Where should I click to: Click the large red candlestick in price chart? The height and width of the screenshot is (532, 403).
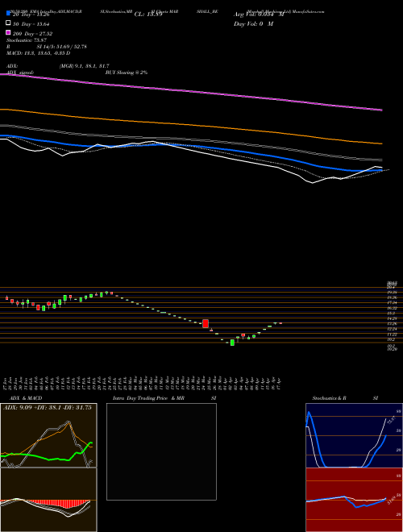click(206, 323)
